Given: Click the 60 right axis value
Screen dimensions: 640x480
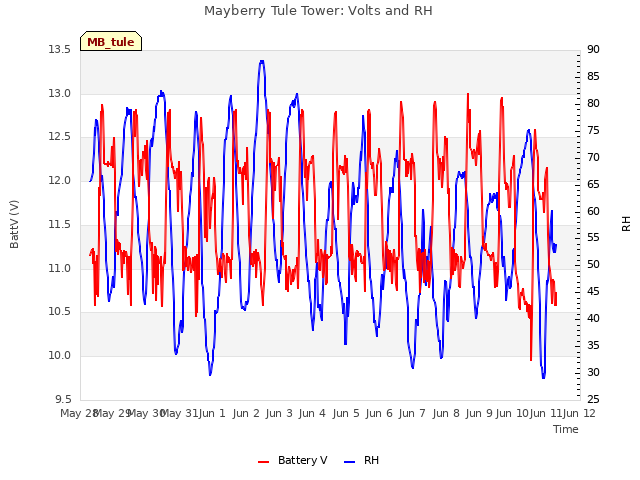Looking at the screenshot, I should (x=593, y=211).
